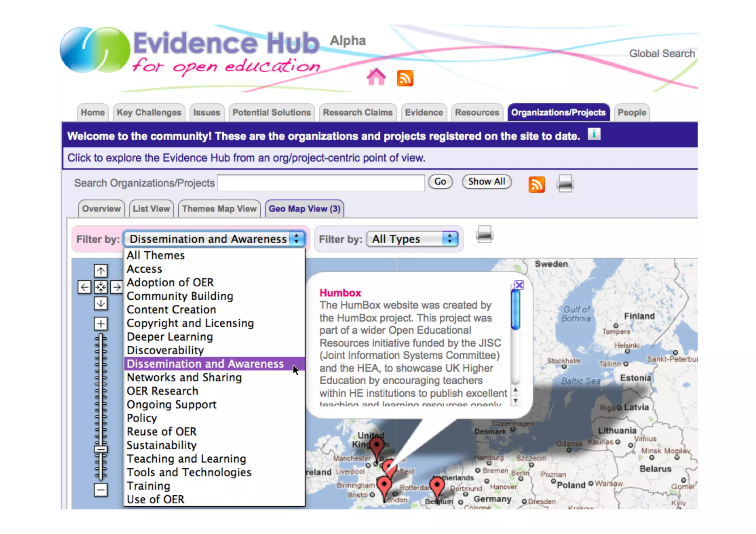This screenshot has height=534, width=756.
Task: Pan the map up with arrow control
Action: [x=100, y=271]
